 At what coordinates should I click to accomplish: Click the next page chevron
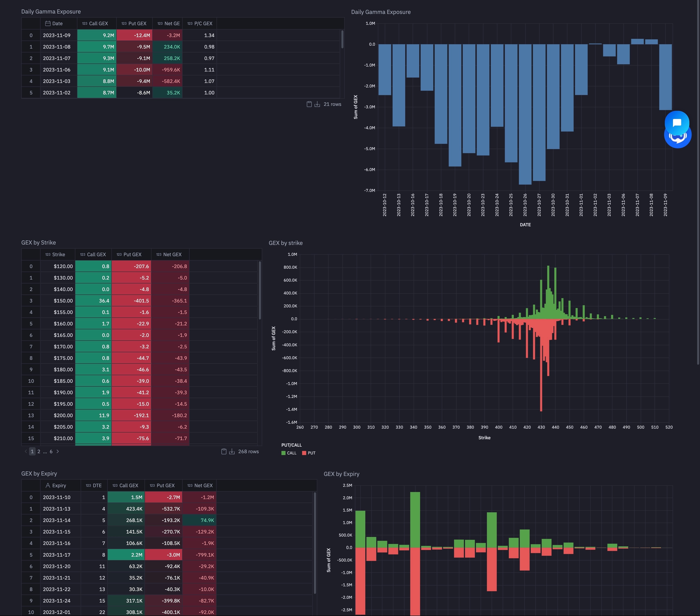58,451
